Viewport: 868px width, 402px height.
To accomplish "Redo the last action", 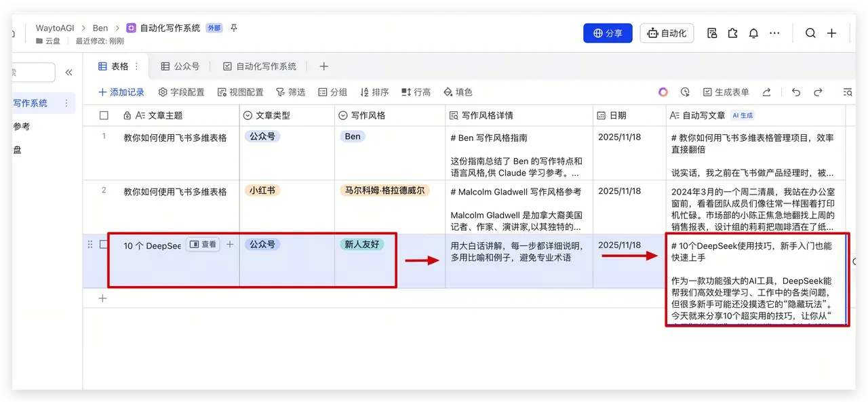I will [x=818, y=92].
